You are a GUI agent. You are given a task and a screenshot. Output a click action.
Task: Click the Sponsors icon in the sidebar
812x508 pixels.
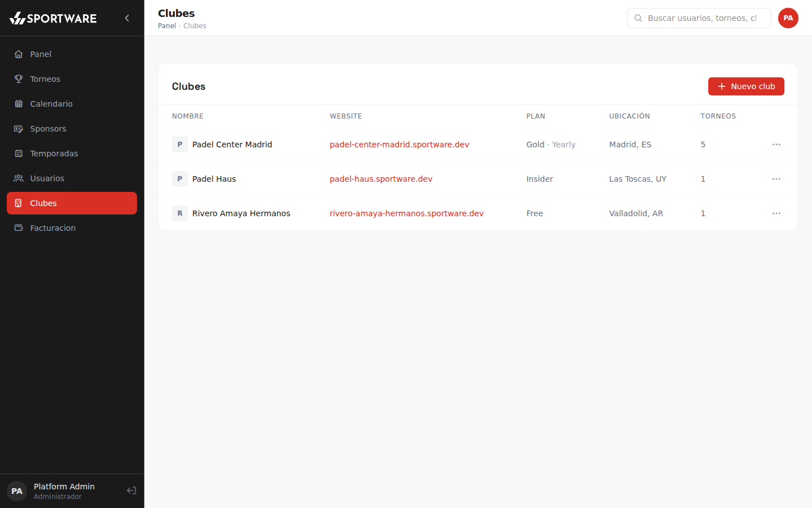tap(19, 129)
